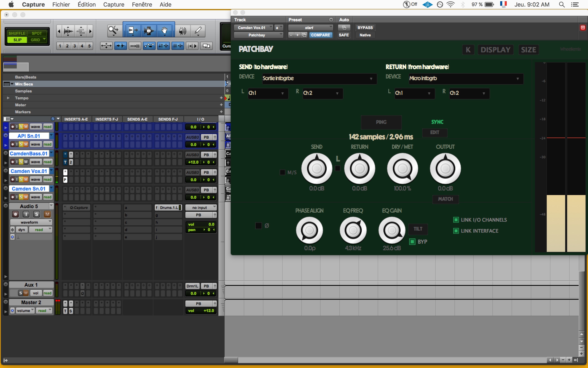Viewport: 588px width, 368px height.
Task: Select the Grabber hand tool
Action: click(165, 31)
